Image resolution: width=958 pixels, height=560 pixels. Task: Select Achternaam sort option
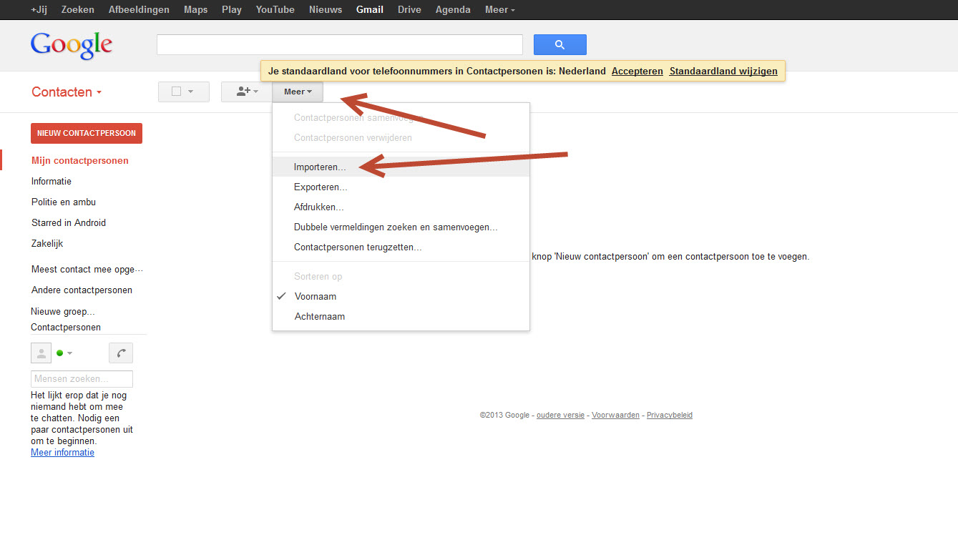pyautogui.click(x=319, y=317)
